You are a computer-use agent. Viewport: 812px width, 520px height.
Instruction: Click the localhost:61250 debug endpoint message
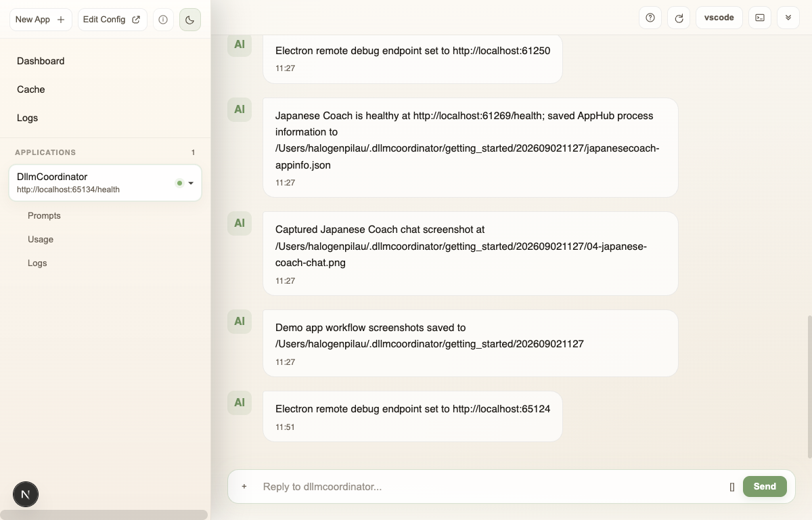tap(413, 51)
